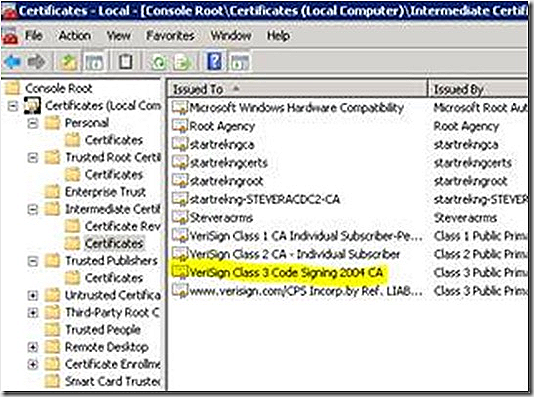Click certificate icon beside startrekngca
Screen dimensions: 534x397
click(180, 144)
